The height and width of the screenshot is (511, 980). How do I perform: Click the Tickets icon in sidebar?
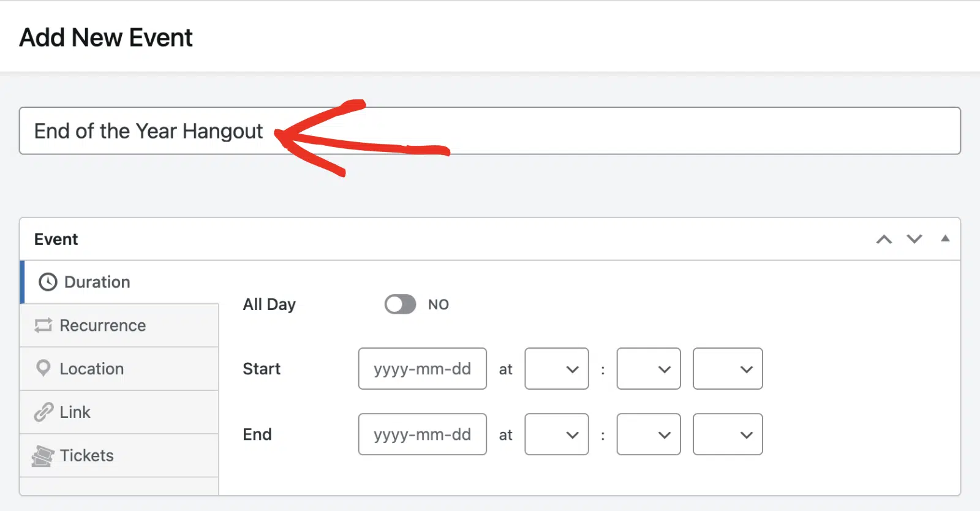(43, 456)
